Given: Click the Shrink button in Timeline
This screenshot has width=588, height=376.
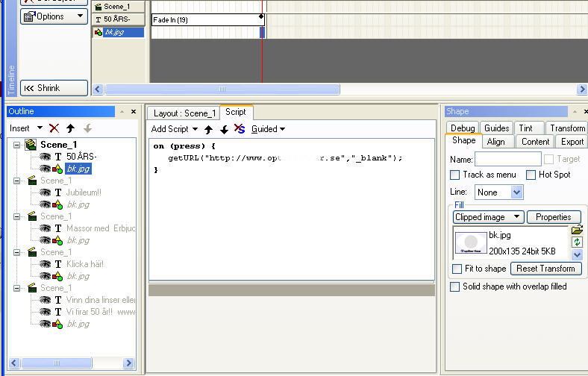Looking at the screenshot, I should pyautogui.click(x=54, y=88).
